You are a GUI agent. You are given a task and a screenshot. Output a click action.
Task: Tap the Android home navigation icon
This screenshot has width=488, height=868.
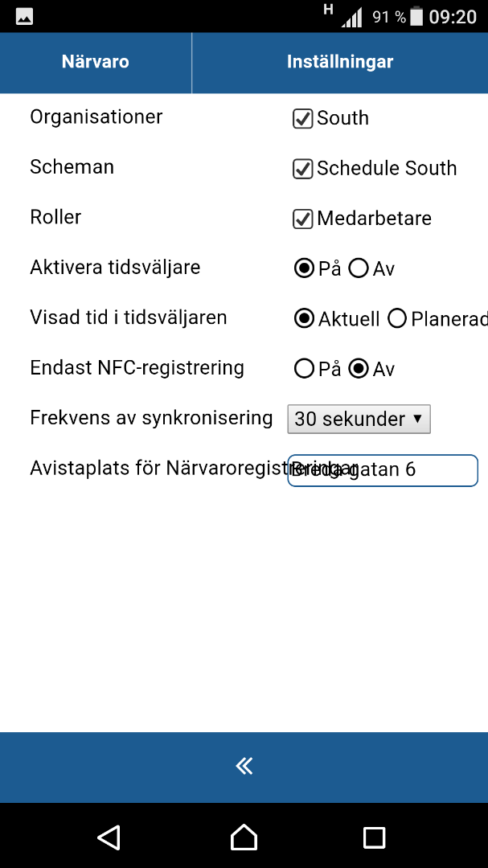tap(244, 837)
